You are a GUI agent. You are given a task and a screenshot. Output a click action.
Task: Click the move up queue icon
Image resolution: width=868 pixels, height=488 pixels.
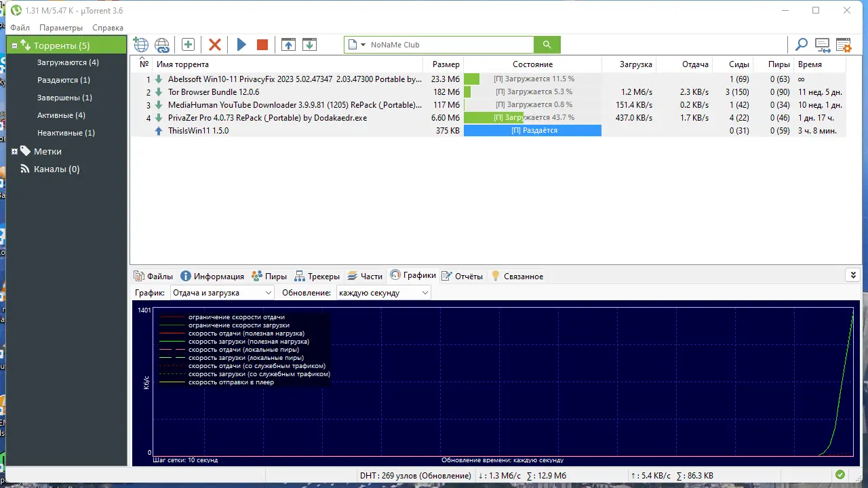pyautogui.click(x=288, y=45)
